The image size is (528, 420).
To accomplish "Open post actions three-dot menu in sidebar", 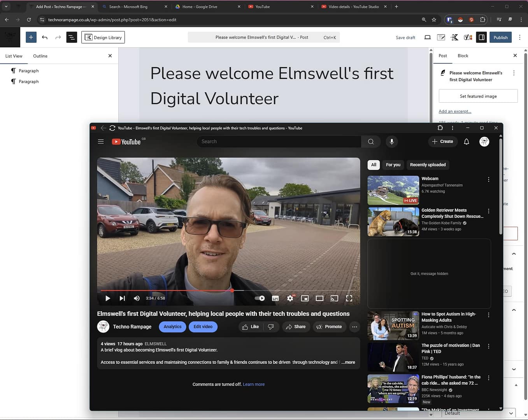I will click(x=514, y=73).
